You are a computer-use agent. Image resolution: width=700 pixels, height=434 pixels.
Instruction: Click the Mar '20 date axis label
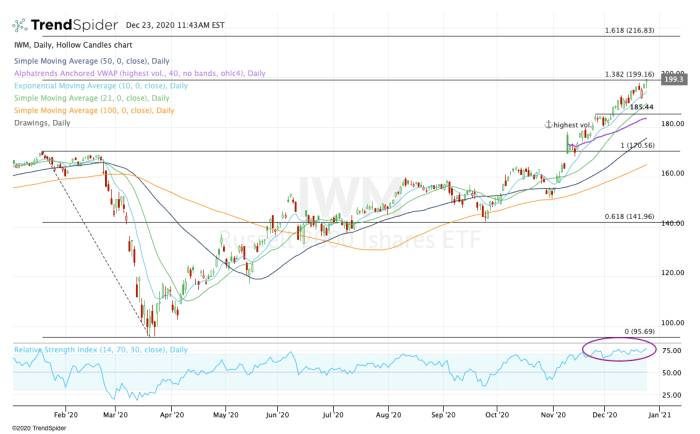pos(115,415)
